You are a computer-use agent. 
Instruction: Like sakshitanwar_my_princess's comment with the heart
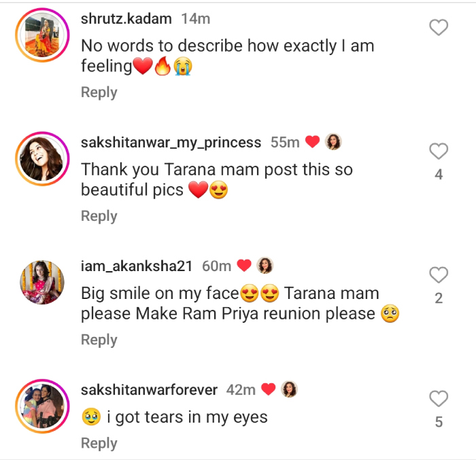(439, 151)
